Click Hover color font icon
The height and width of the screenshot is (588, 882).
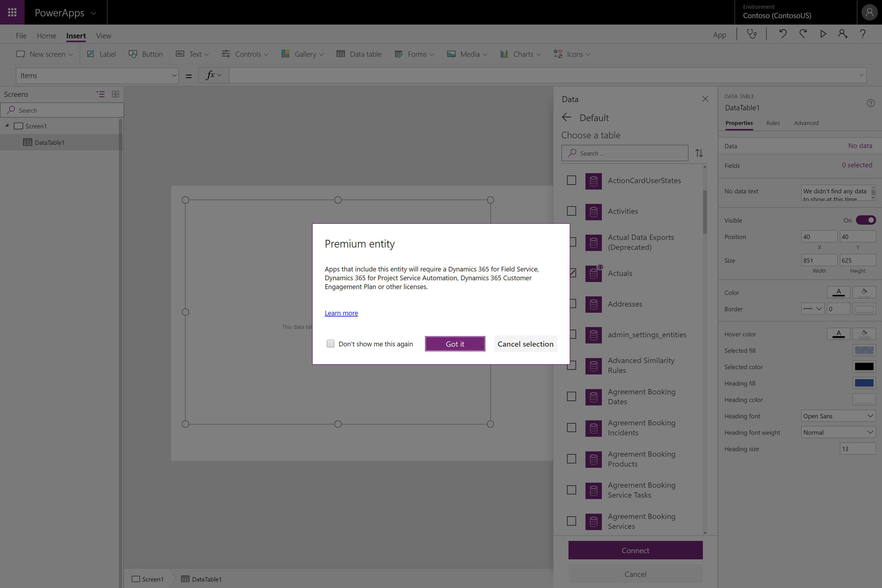click(x=838, y=334)
